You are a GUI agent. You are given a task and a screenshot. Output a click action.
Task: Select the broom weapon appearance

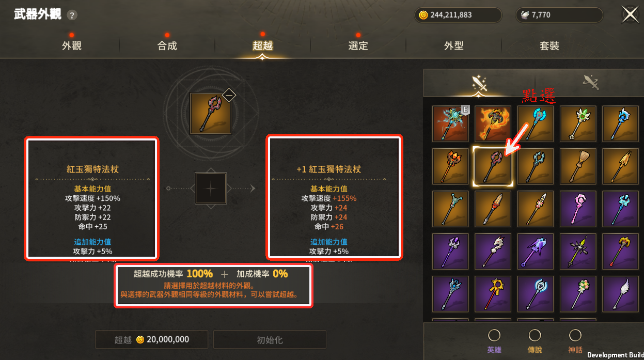(578, 166)
